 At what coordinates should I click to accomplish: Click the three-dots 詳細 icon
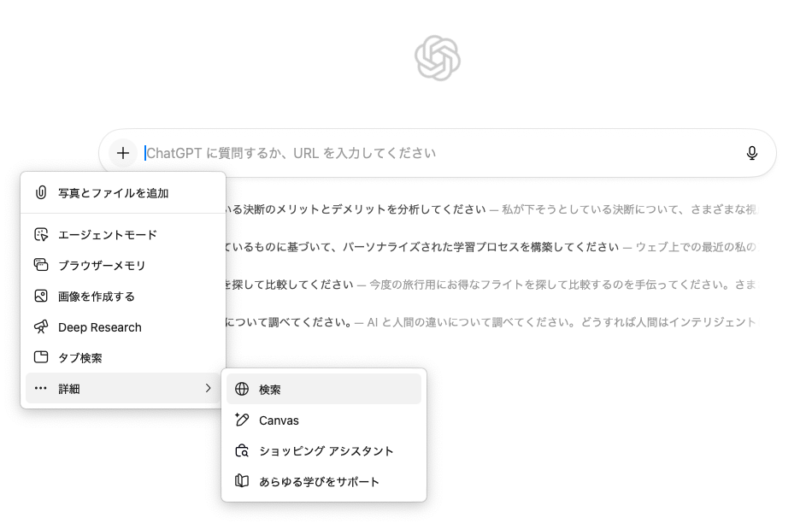[41, 389]
